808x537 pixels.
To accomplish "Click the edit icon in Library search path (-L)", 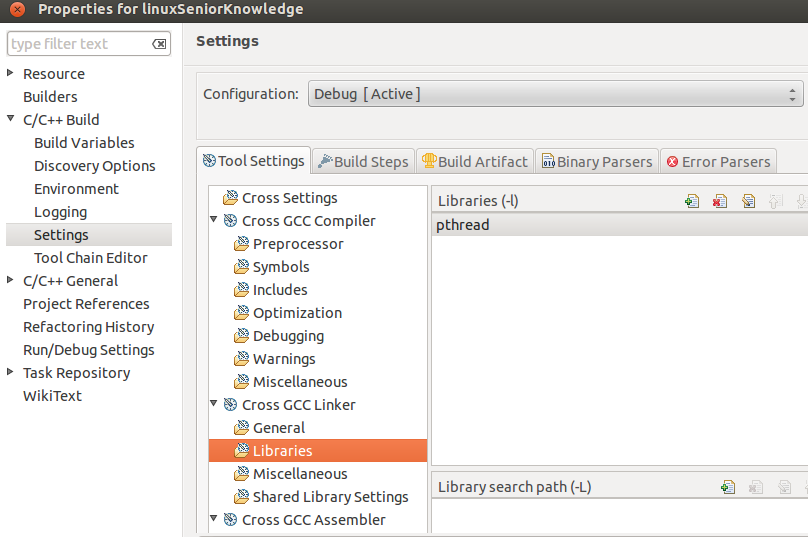I will (x=784, y=486).
